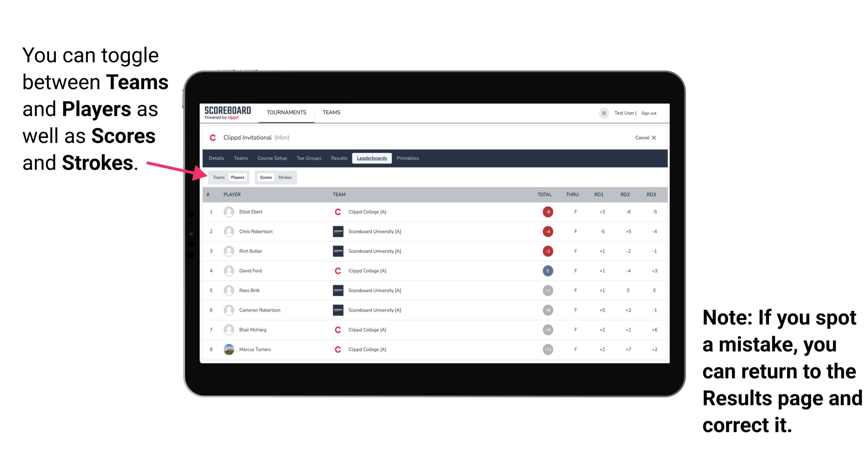Toggle to Teams leaderboard view
The height and width of the screenshot is (467, 868).
(218, 177)
